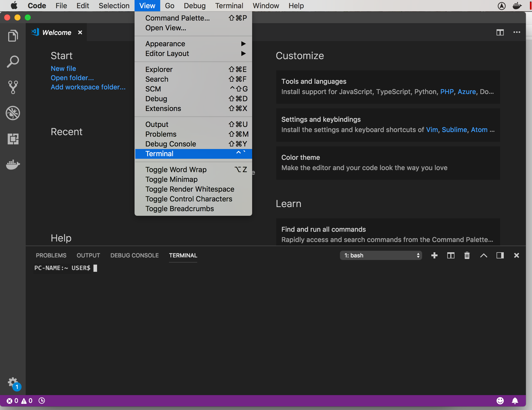The width and height of the screenshot is (532, 410).
Task: Open the '1: bash' terminal selector
Action: (x=381, y=255)
